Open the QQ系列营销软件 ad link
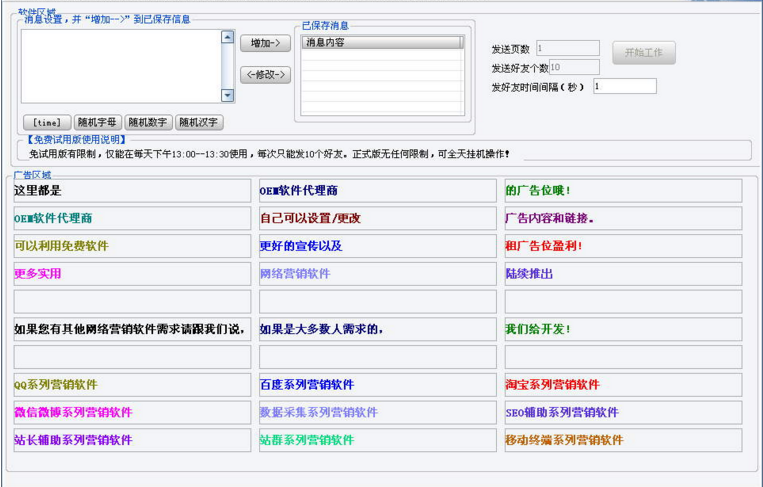The width and height of the screenshot is (763, 487). click(56, 385)
